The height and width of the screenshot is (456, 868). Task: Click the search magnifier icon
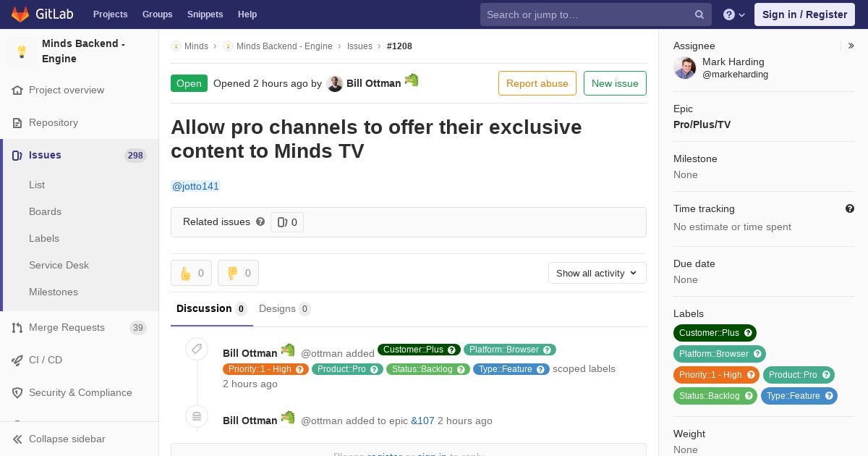699,14
